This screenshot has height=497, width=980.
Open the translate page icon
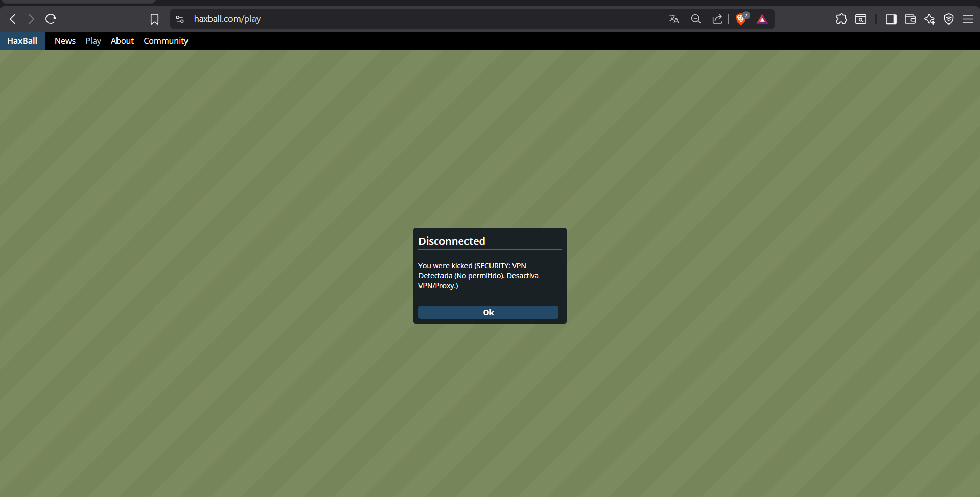click(x=674, y=19)
